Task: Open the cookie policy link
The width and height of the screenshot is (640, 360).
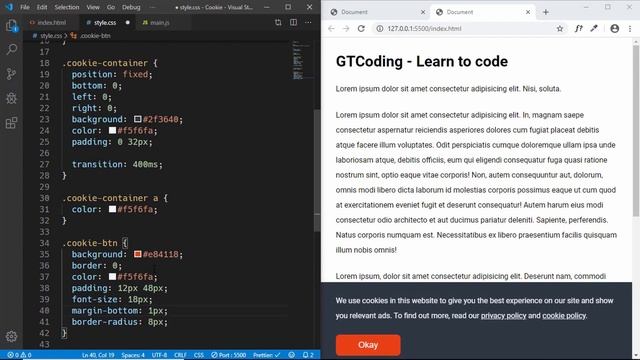Action: click(564, 316)
